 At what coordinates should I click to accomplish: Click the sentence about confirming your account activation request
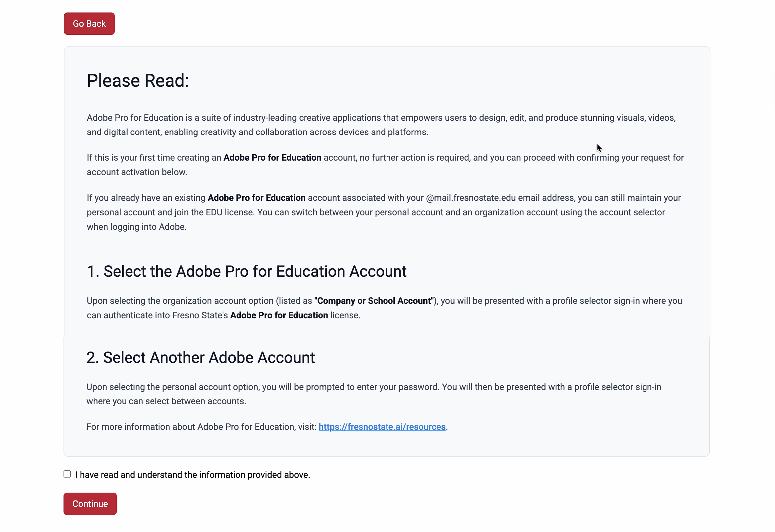[384, 165]
